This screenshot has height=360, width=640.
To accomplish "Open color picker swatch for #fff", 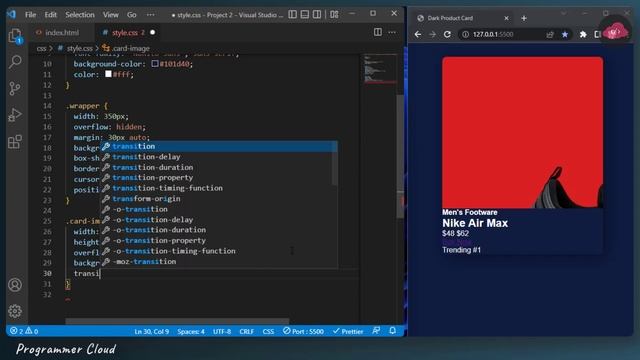I will coord(108,74).
